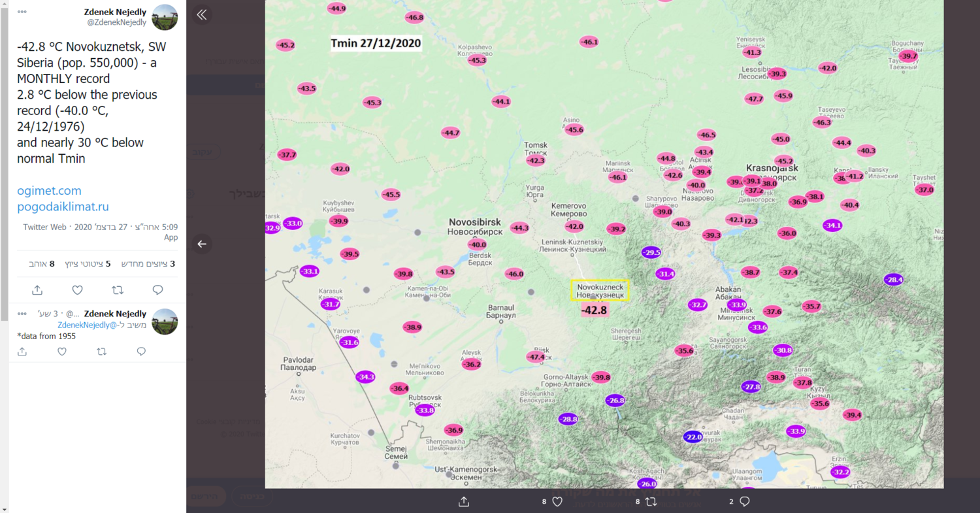980x513 pixels.
Task: Open more options menu on main tweet
Action: point(22,12)
